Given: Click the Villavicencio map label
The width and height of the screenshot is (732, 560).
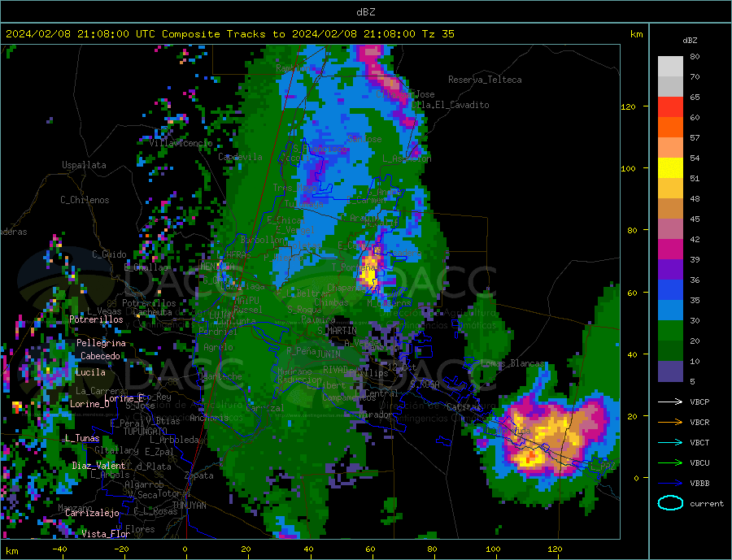Looking at the screenshot, I should coord(181,143).
